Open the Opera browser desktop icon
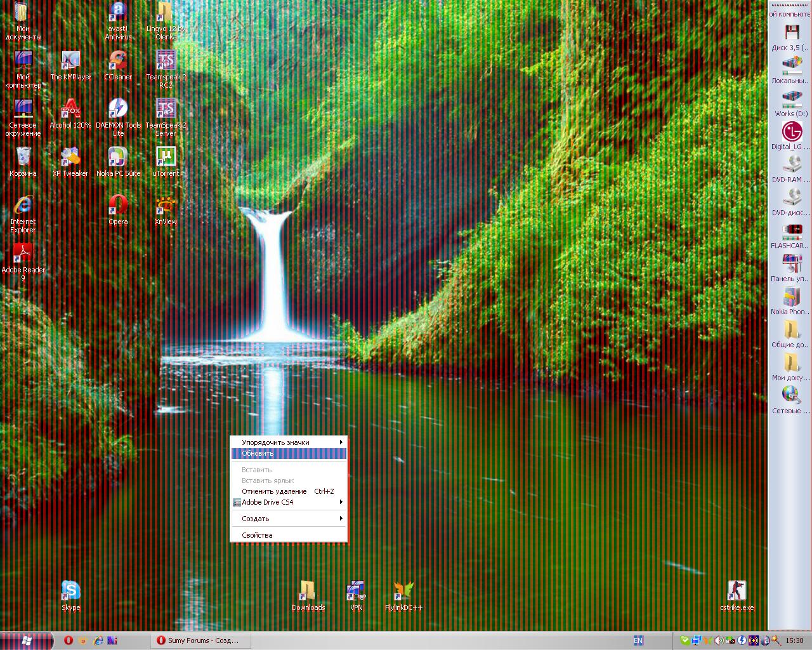This screenshot has height=650, width=812. (x=118, y=206)
